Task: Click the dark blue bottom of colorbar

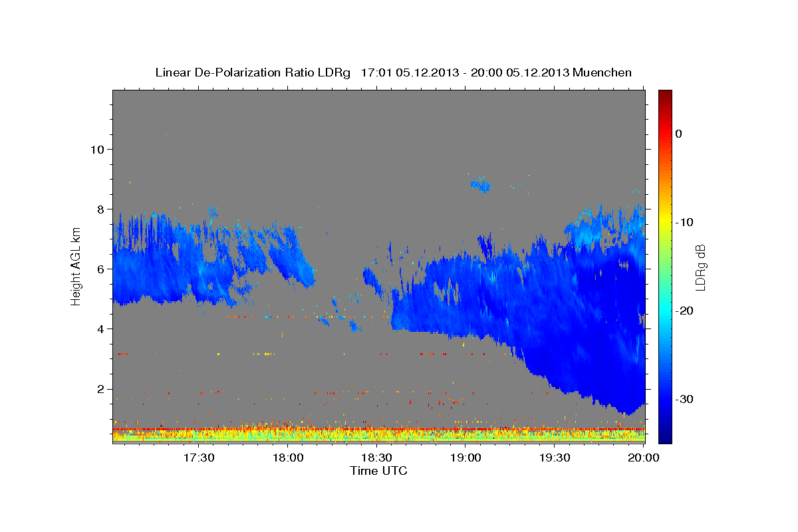Action: (664, 436)
